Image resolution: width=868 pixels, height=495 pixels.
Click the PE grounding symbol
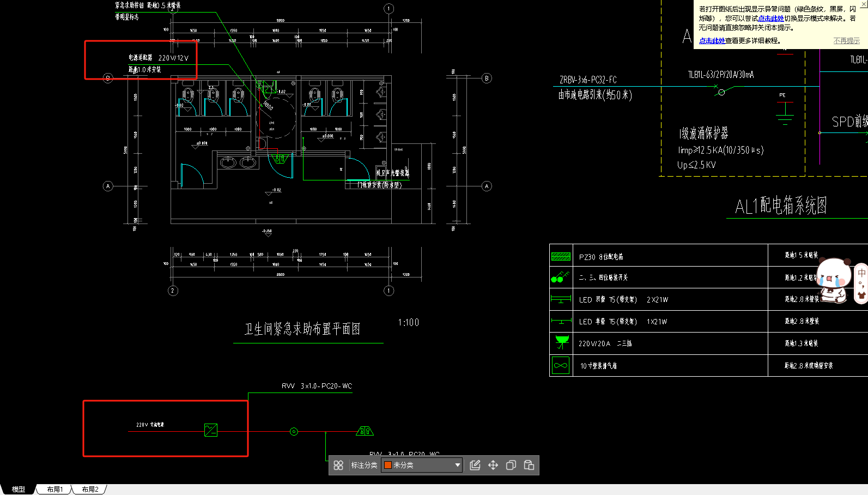click(785, 113)
